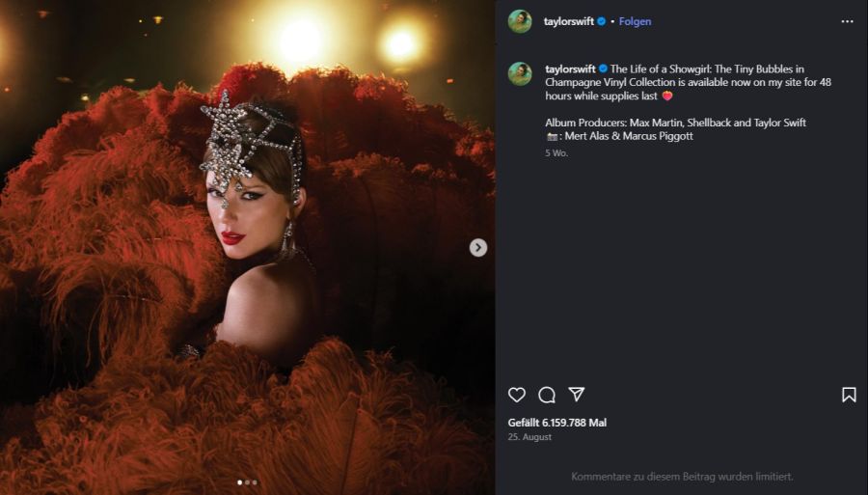Screen dimensions: 868x495
Task: Click the avatar beside the caption text
Action: [520, 73]
